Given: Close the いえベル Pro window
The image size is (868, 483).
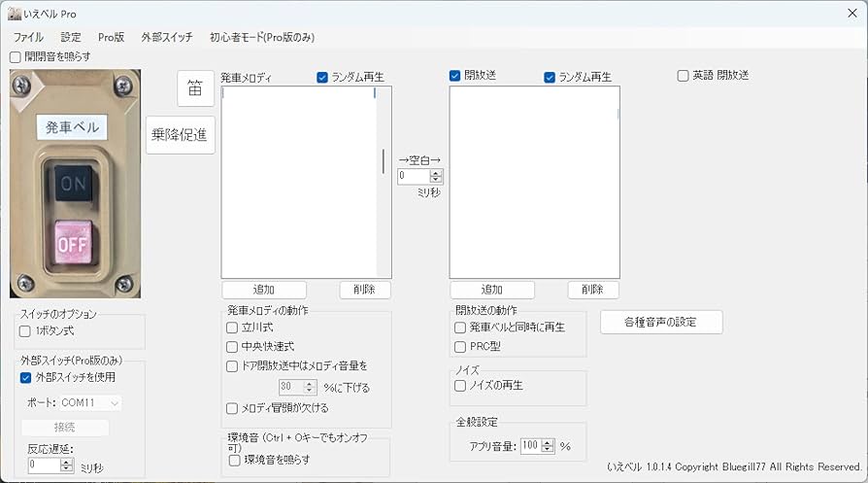Looking at the screenshot, I should [x=851, y=14].
